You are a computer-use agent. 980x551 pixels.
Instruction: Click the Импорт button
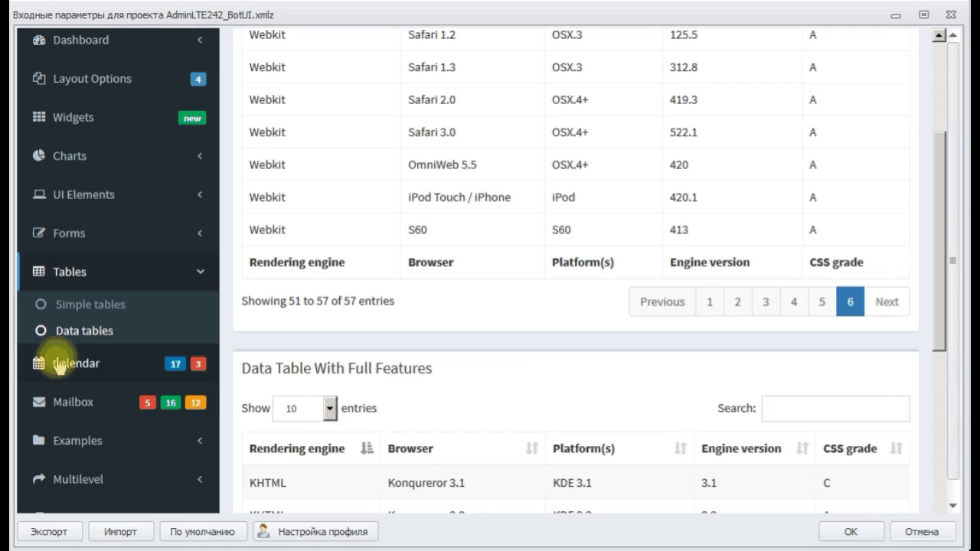pyautogui.click(x=121, y=532)
